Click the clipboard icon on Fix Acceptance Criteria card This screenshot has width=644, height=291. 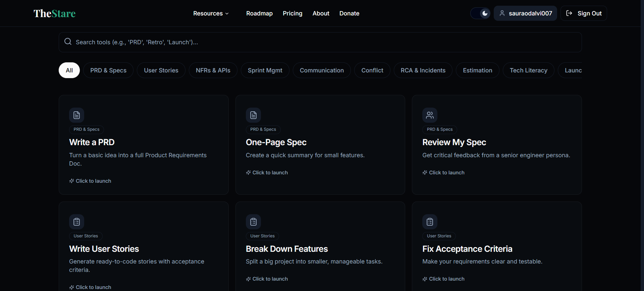coord(430,222)
